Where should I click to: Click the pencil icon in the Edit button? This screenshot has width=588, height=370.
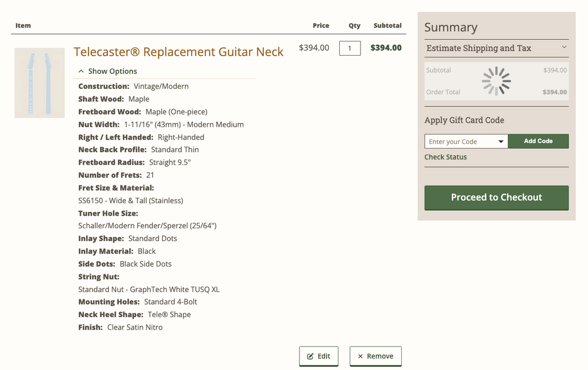coord(310,356)
